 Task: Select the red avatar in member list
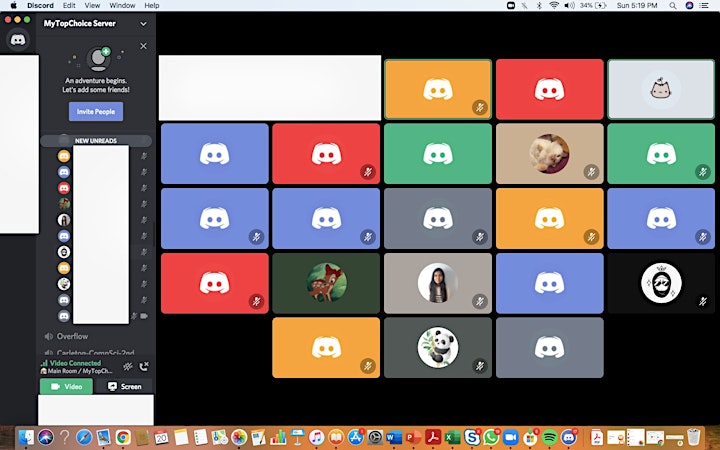pos(64,188)
